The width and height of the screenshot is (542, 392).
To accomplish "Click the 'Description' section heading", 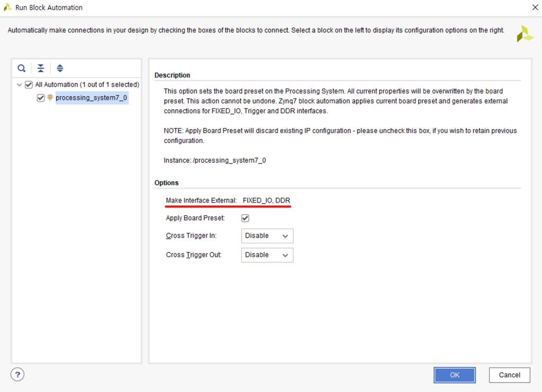I will click(x=172, y=75).
